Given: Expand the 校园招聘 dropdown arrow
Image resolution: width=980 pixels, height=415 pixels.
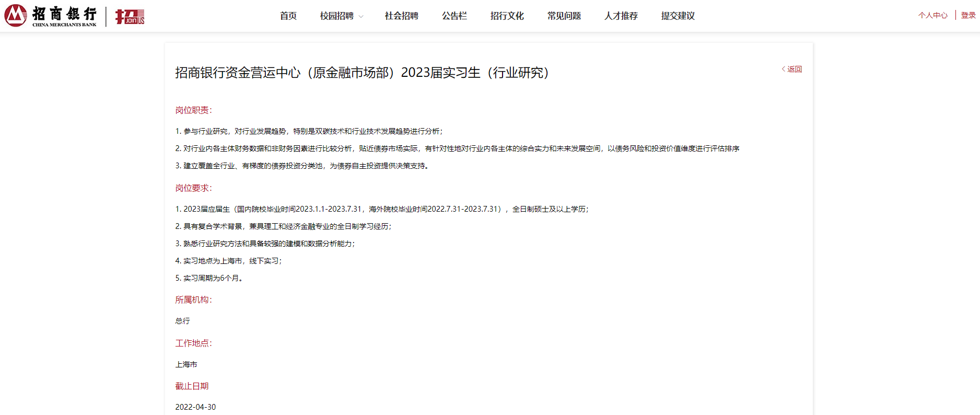Looking at the screenshot, I should 360,17.
